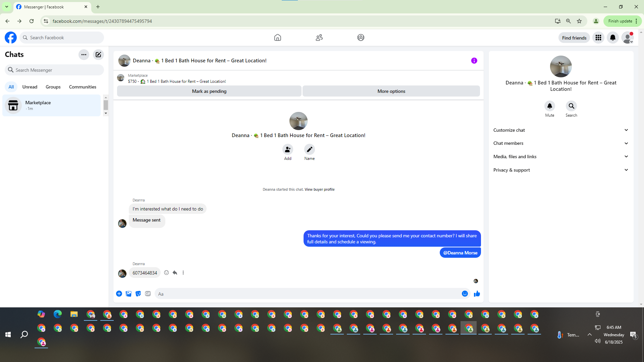Reload the page in Chrome

pos(32,21)
